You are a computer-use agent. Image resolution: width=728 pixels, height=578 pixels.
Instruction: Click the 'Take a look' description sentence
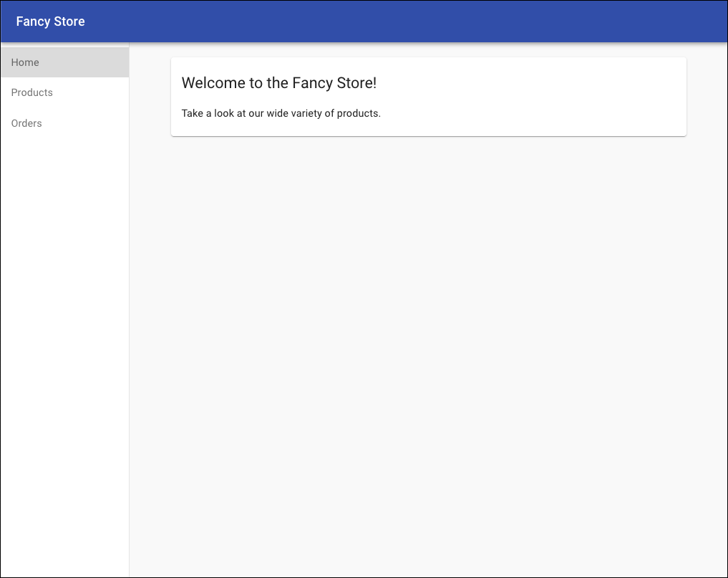point(281,113)
